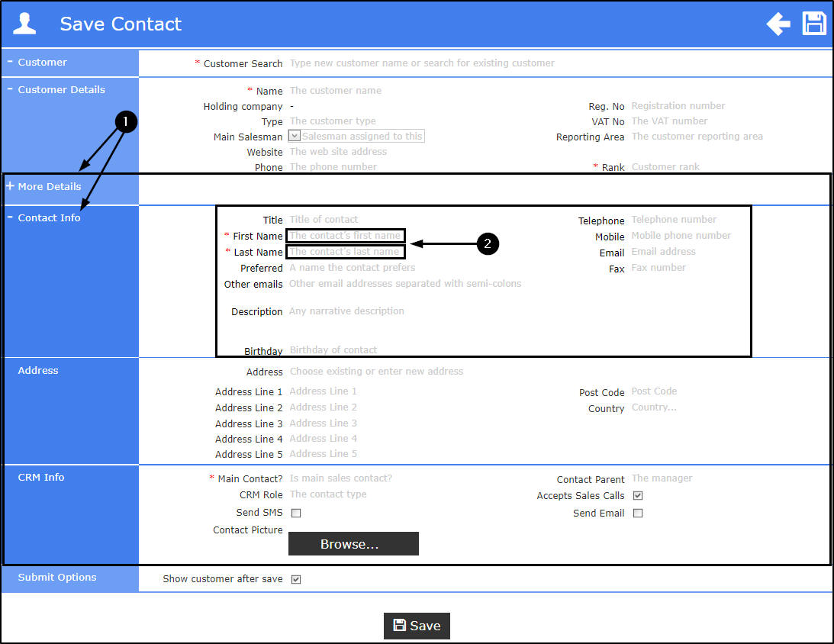Click the Browse button for contact picture
This screenshot has height=644, width=834.
point(353,543)
